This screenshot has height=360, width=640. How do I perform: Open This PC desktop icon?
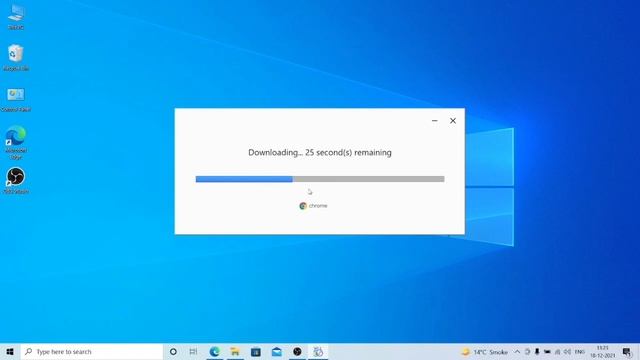click(16, 17)
